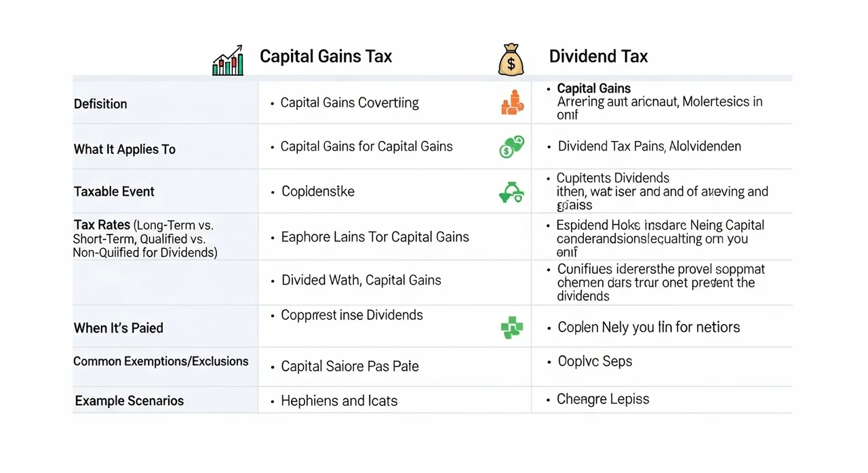Select the Hephiens and Icats entry
This screenshot has height=473, width=868.
[x=339, y=400]
